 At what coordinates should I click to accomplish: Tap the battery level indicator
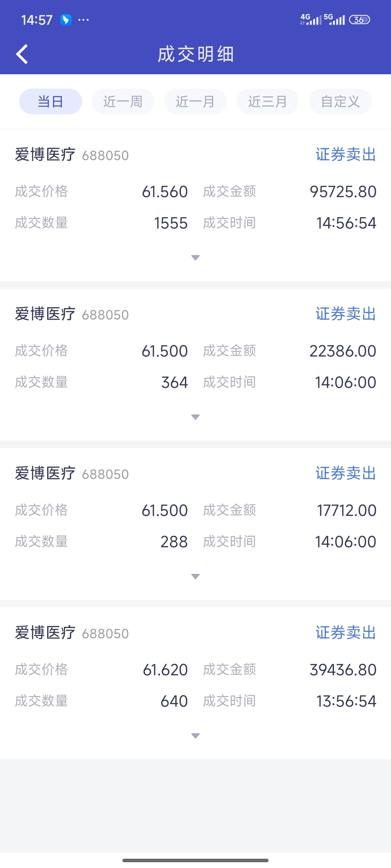[359, 20]
